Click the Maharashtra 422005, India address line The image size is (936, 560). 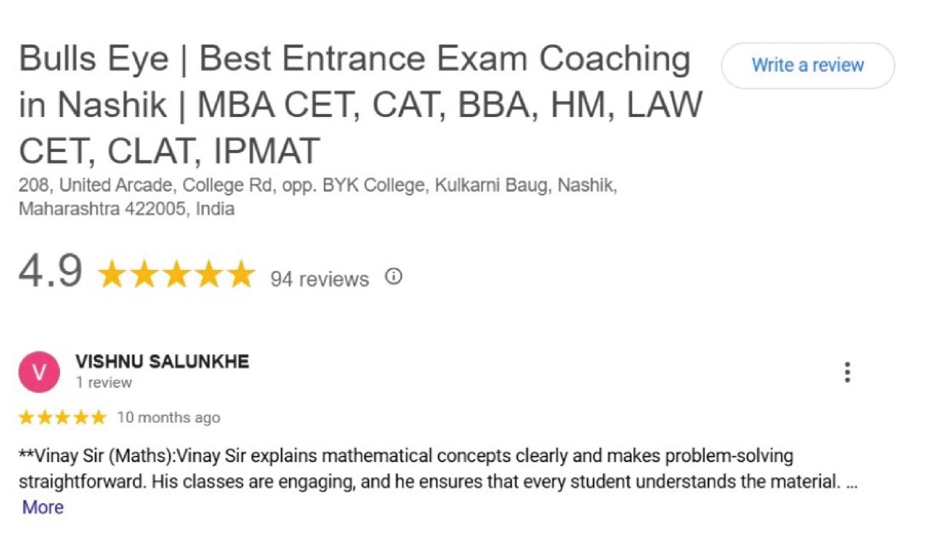pos(126,209)
